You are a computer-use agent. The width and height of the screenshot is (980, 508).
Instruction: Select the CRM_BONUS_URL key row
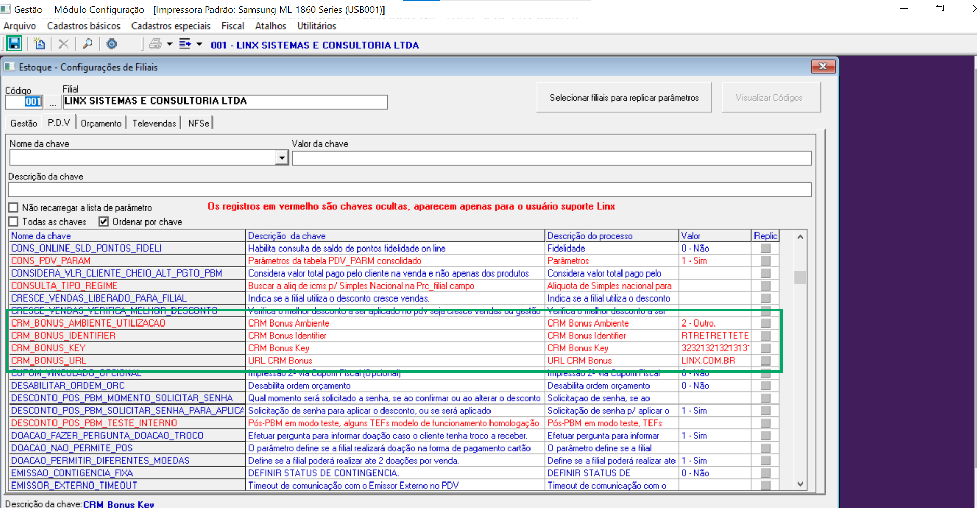point(49,361)
